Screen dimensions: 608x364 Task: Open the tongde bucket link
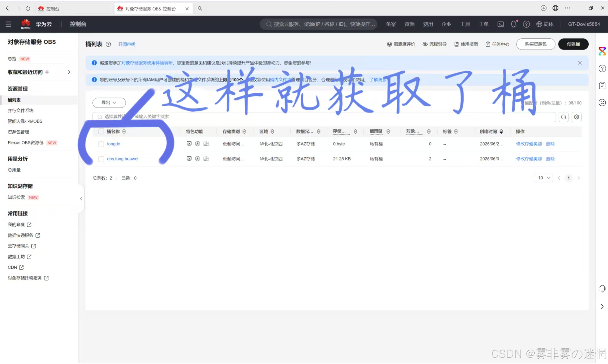click(114, 144)
